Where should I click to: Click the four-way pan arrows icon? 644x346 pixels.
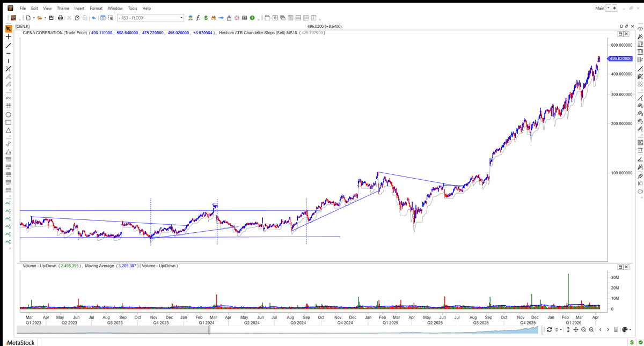coord(576,329)
